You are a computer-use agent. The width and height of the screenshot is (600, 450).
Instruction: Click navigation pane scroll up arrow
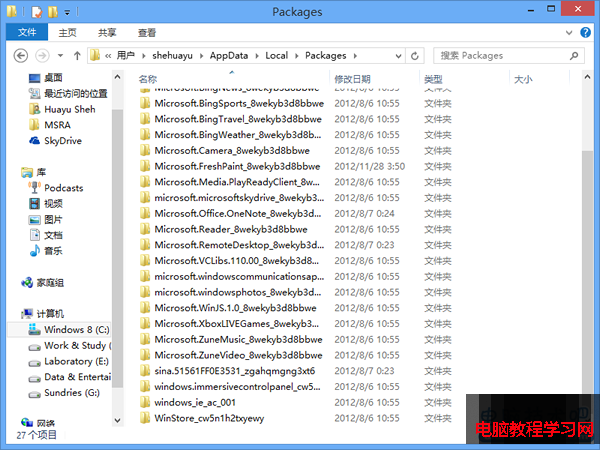tap(117, 77)
